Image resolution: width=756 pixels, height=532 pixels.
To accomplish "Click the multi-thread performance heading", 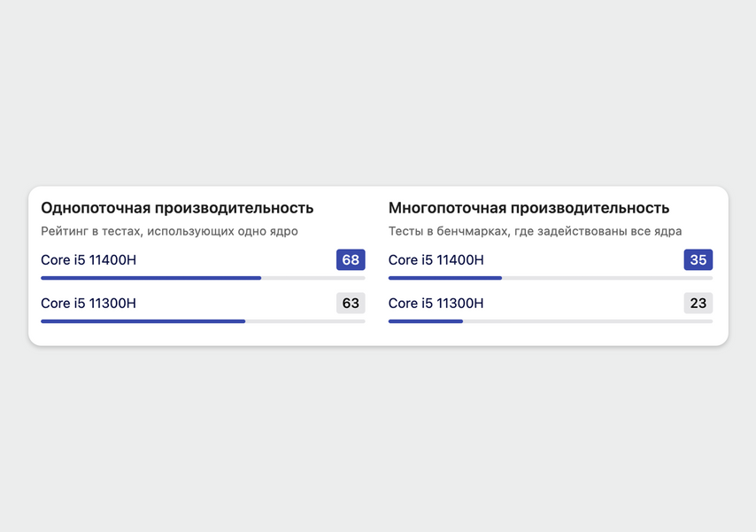I will (x=528, y=208).
